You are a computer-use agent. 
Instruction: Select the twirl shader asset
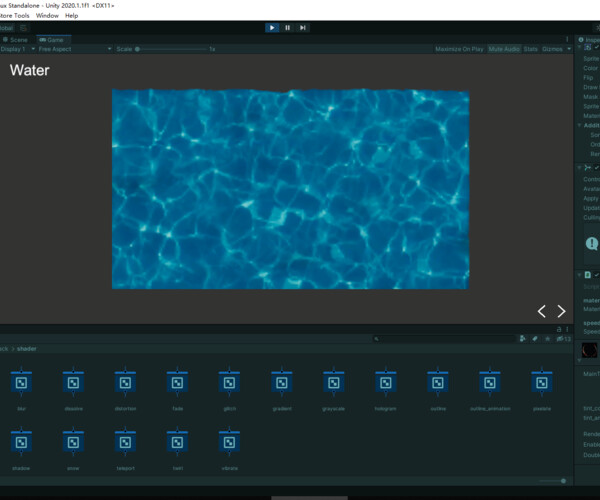click(178, 448)
